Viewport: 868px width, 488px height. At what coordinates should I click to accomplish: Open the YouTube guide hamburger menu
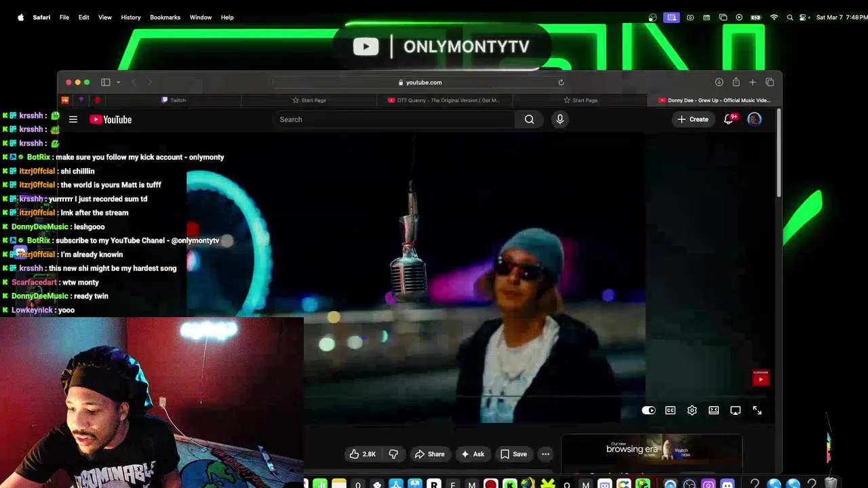click(x=73, y=119)
